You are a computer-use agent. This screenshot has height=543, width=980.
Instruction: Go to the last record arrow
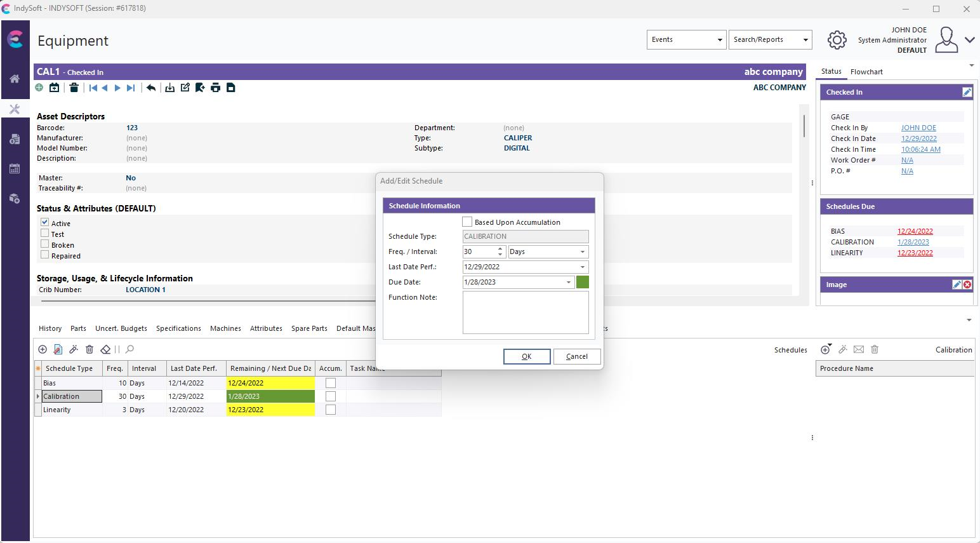(x=131, y=88)
